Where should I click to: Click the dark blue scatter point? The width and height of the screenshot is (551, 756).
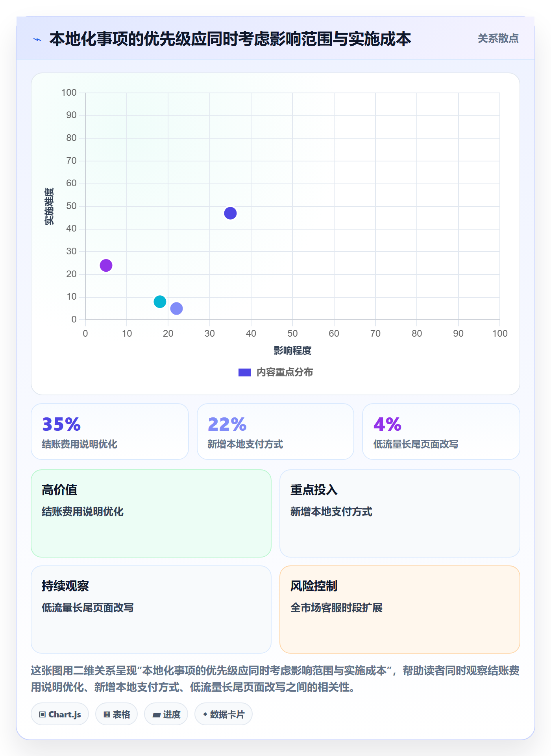(x=230, y=213)
